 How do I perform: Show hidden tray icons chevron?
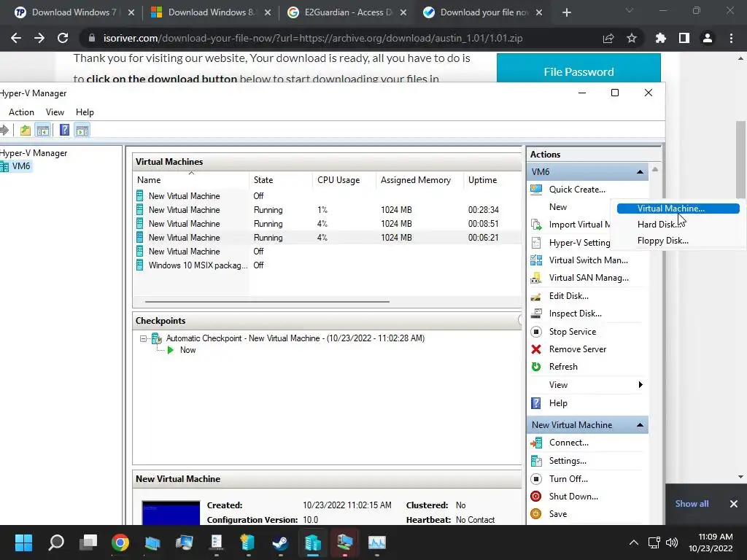pos(634,542)
